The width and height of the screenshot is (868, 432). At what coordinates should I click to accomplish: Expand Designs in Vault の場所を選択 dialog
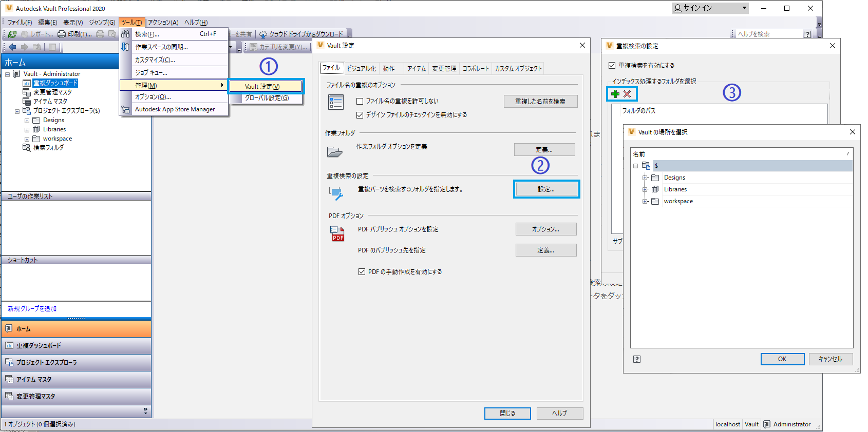[646, 178]
